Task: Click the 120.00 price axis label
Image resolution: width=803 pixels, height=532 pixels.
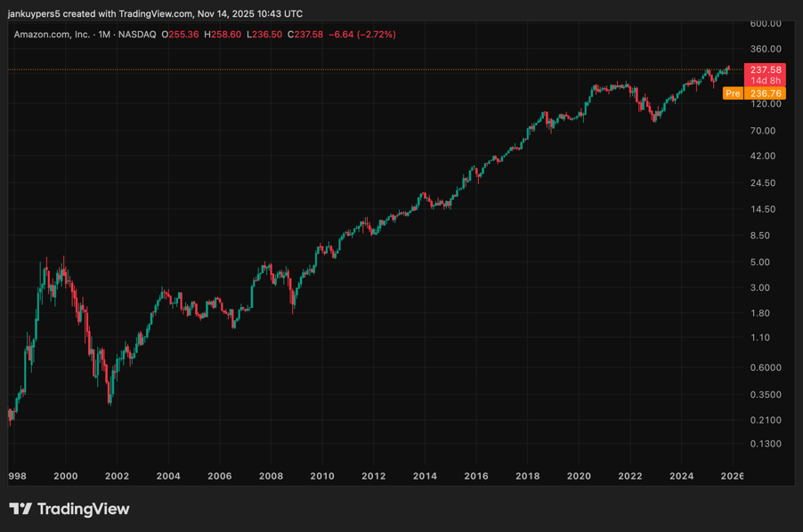Action: point(766,104)
